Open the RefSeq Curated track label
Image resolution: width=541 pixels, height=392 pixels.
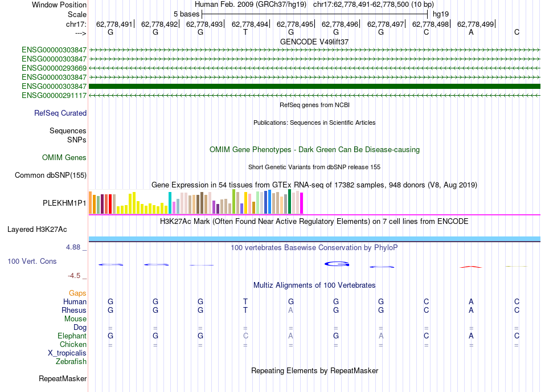[60, 113]
